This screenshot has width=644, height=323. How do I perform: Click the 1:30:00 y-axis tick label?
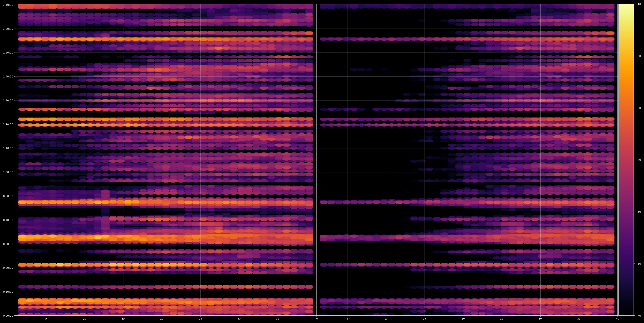pos(8,100)
